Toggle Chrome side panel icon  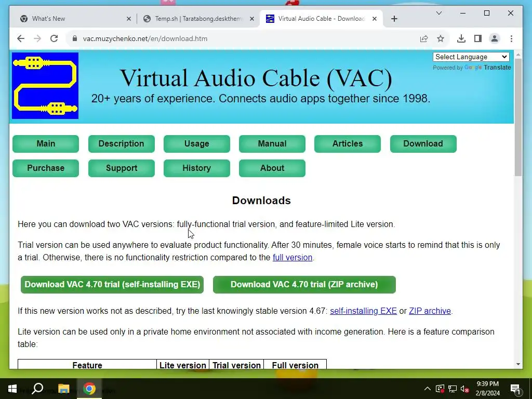(478, 38)
